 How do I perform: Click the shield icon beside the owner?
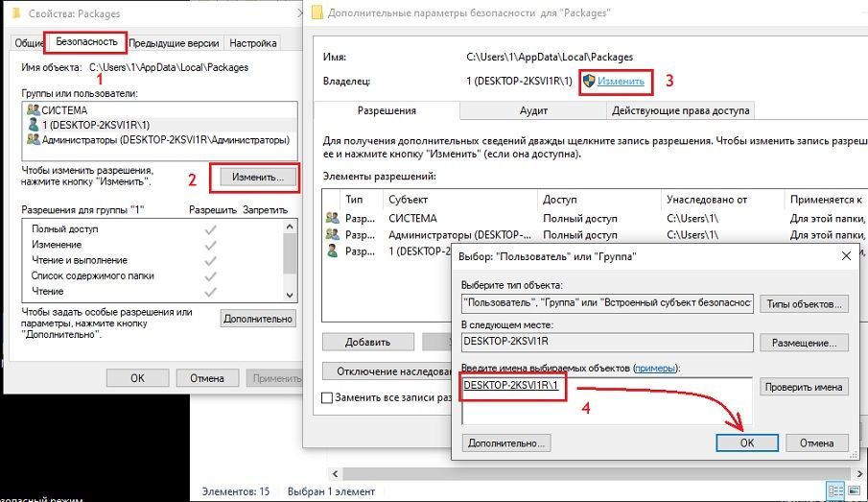pos(589,82)
